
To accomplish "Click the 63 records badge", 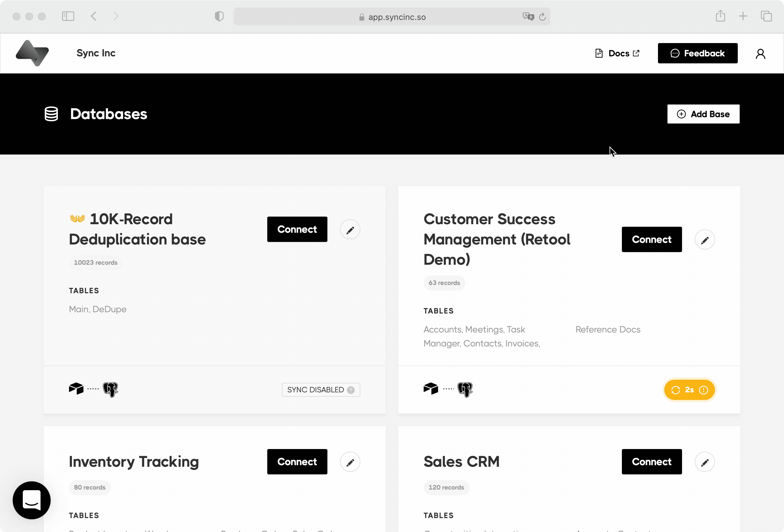I will (444, 283).
